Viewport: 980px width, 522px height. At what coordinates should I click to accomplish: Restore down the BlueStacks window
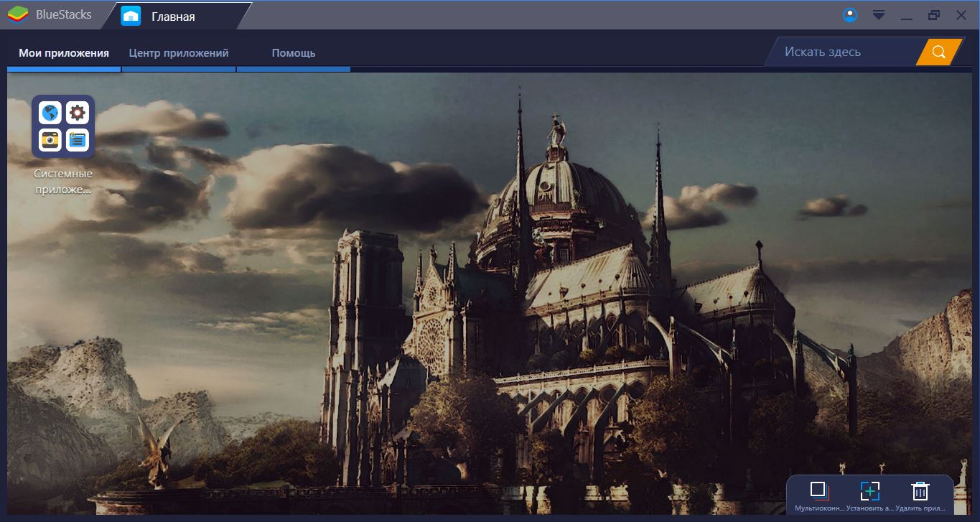click(933, 15)
